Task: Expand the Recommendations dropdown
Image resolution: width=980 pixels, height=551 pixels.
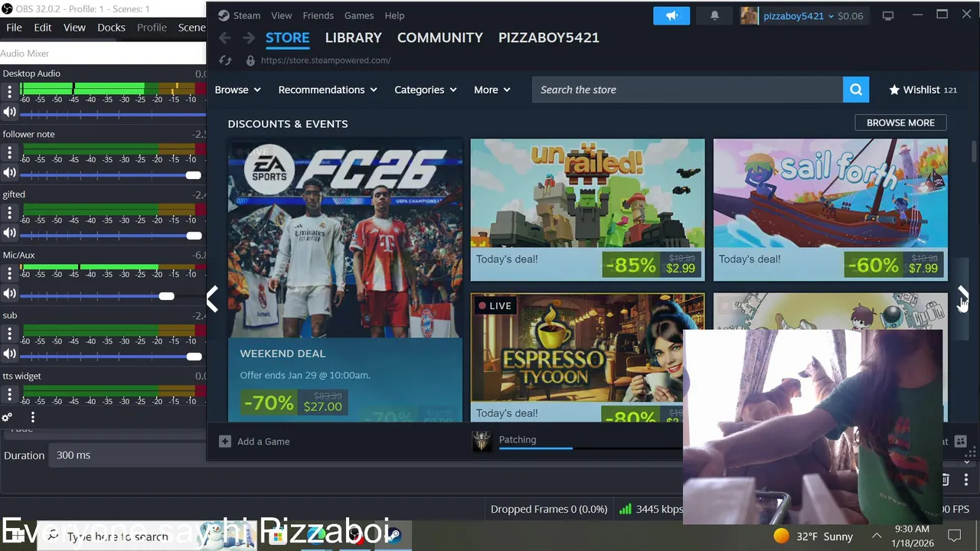Action: pyautogui.click(x=328, y=90)
